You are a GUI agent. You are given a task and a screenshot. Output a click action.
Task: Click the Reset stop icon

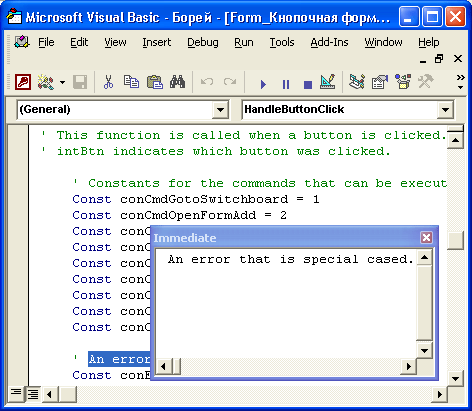click(308, 84)
